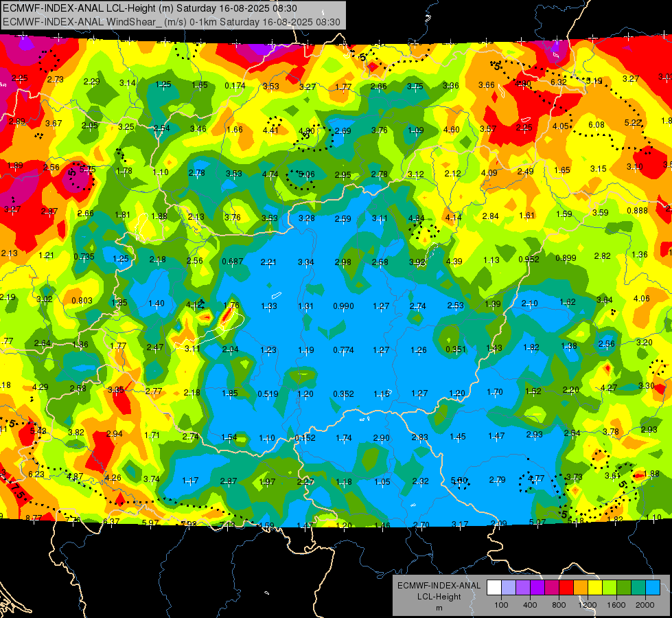Click the wind shear value 5.60
The width and height of the screenshot is (672, 618).
click(x=459, y=480)
